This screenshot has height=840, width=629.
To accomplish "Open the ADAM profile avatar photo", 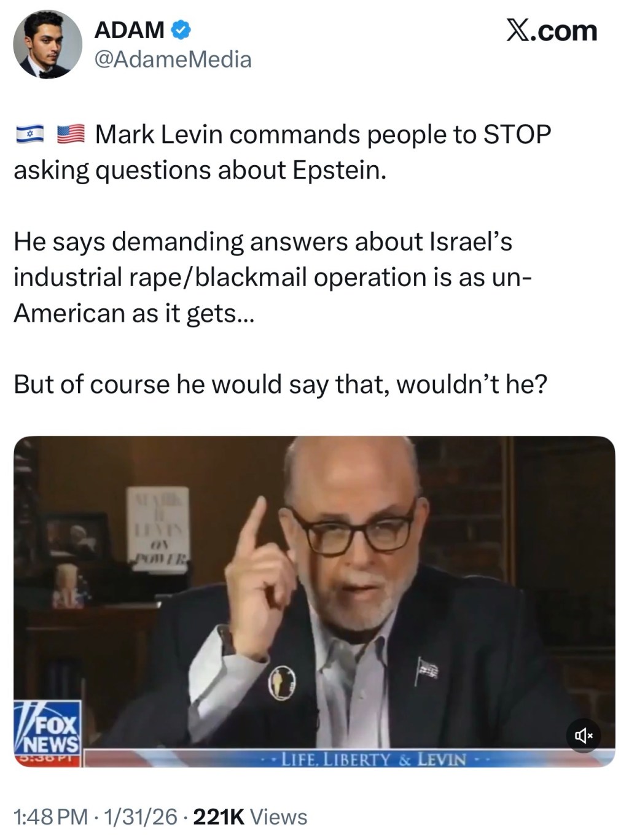I will [47, 44].
